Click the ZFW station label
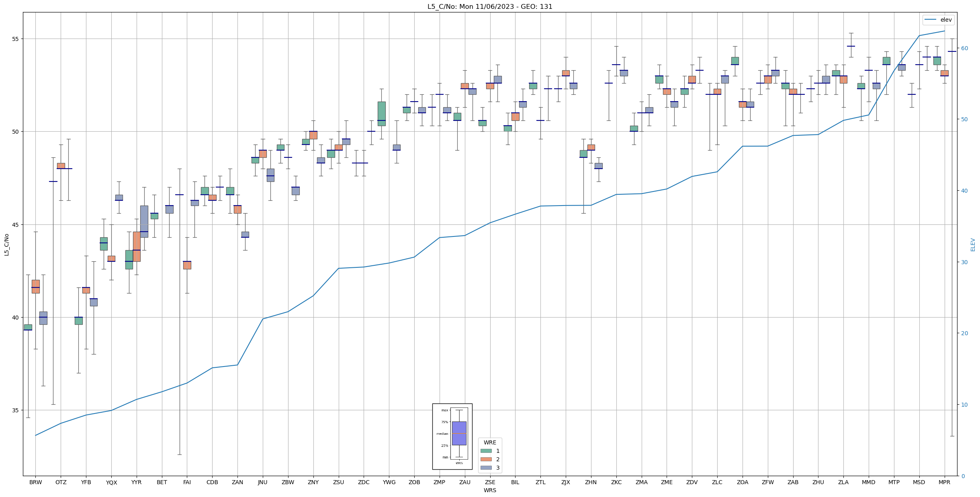This screenshot has width=980, height=497. point(768,483)
